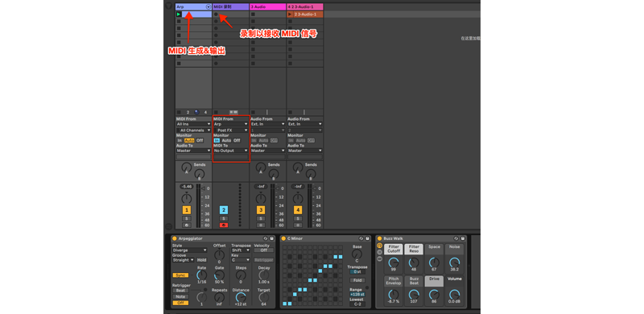Viewport: 644px width, 314px height.
Task: Toggle the Arpeggiator device activator dot
Action: tap(174, 238)
